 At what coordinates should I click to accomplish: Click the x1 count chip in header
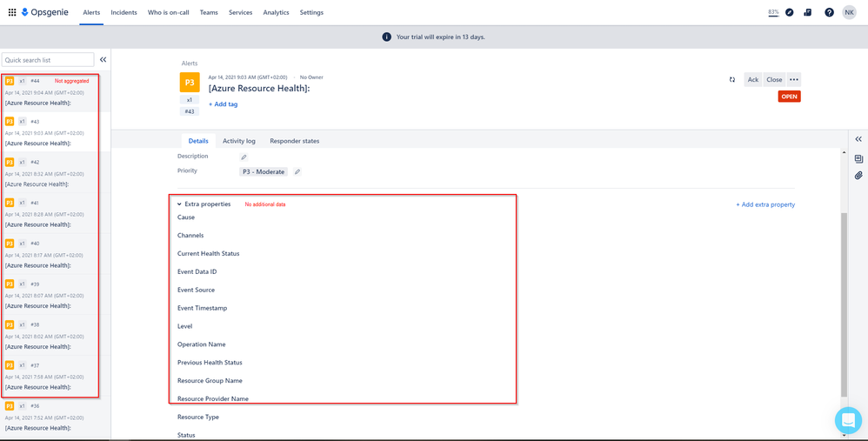(190, 100)
